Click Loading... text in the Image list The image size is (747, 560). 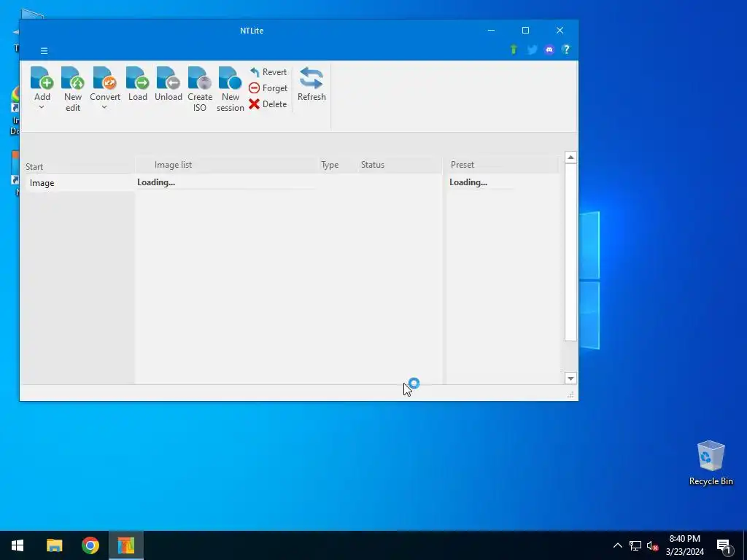coord(156,182)
